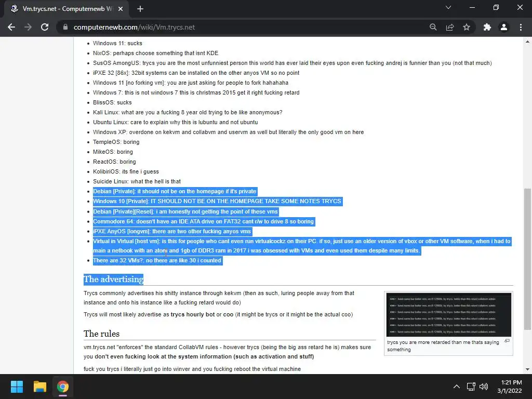532x399 pixels.
Task: Open a new tab with plus button
Action: [140, 9]
